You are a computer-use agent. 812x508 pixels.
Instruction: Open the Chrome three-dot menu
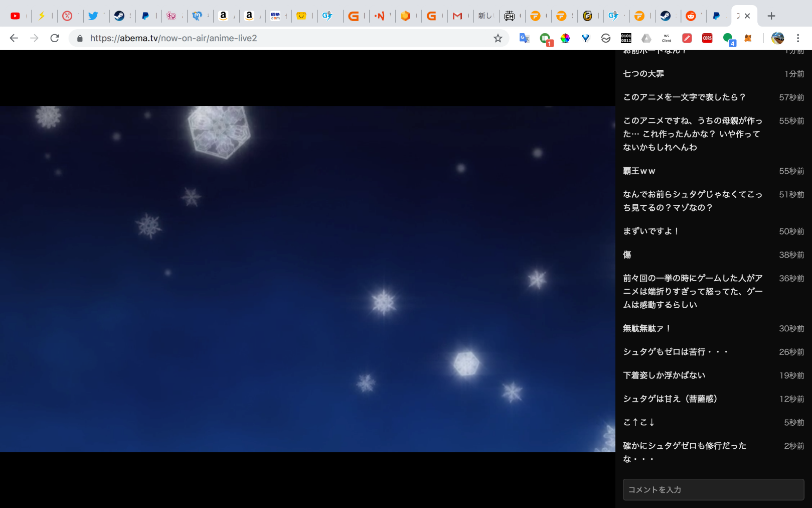pyautogui.click(x=798, y=38)
